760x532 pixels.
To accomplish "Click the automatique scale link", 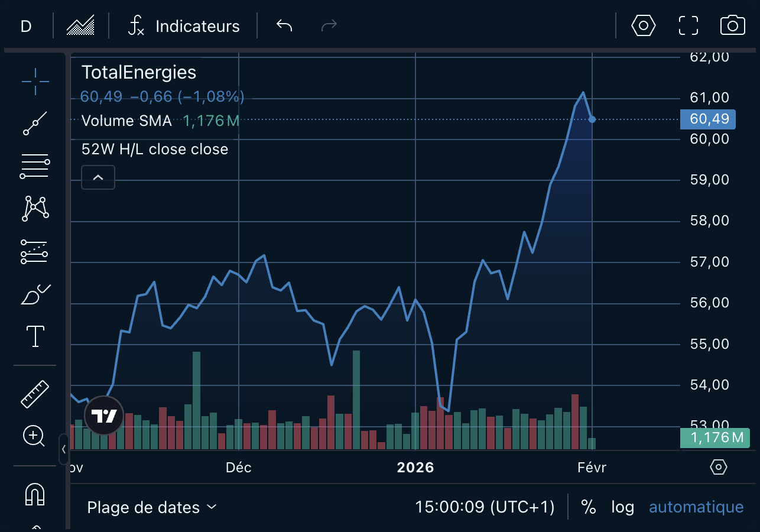I will tap(696, 507).
